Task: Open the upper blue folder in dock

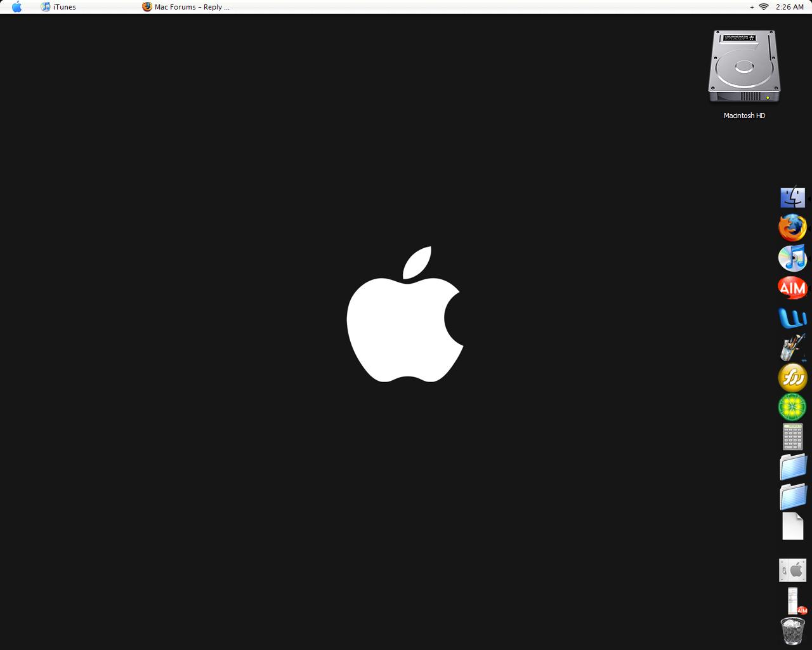Action: coord(793,467)
